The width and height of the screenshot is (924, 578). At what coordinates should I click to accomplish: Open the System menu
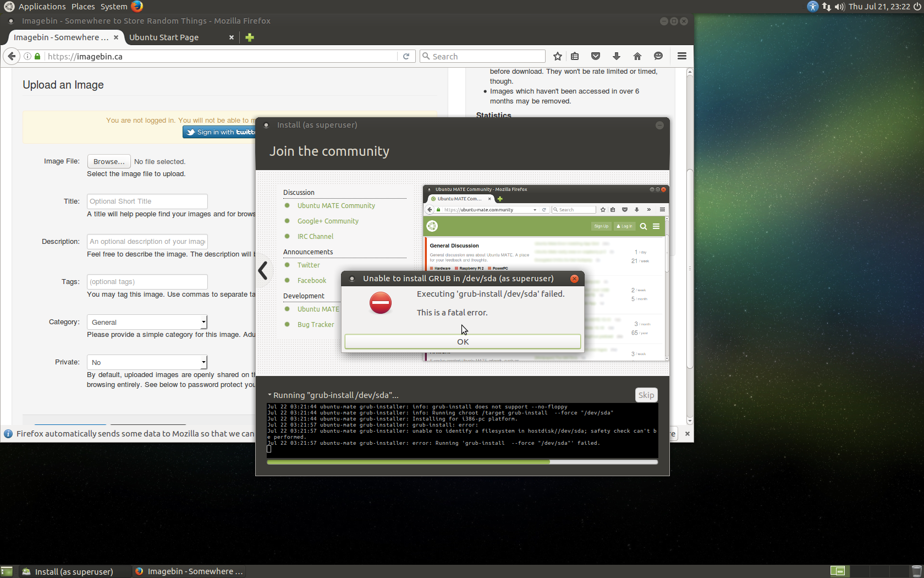114,7
